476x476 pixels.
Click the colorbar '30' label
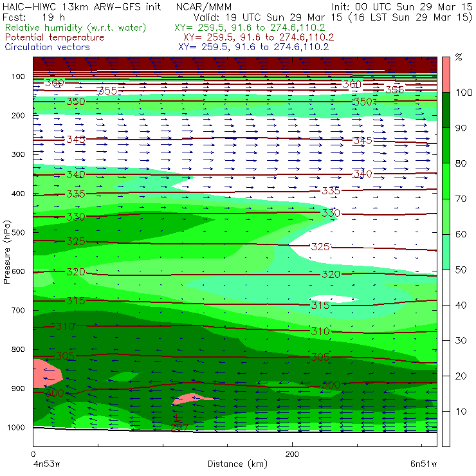[x=461, y=341]
